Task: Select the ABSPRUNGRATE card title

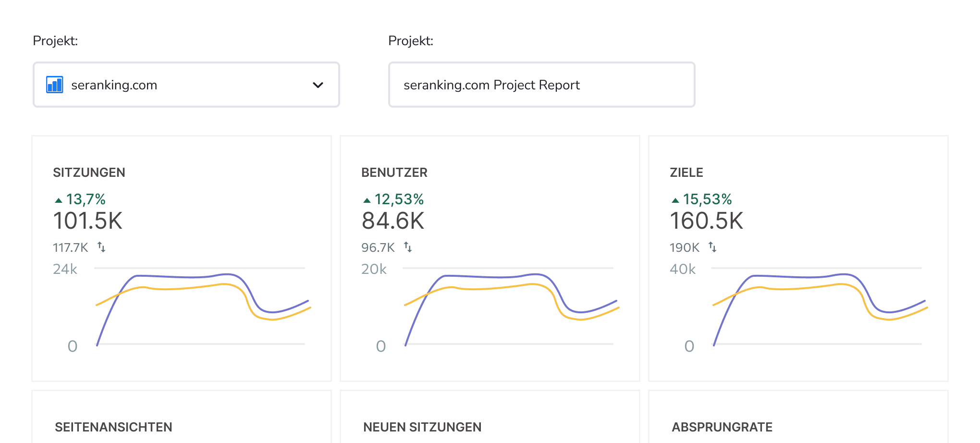Action: (722, 427)
